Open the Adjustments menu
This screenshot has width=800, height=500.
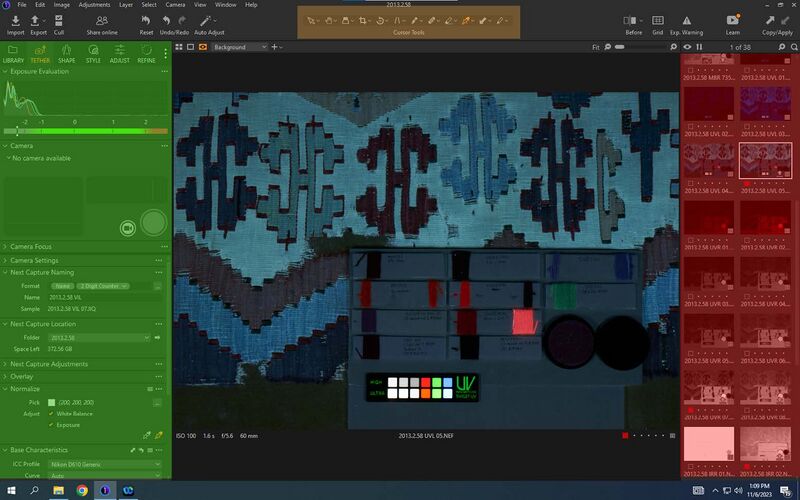(x=94, y=5)
